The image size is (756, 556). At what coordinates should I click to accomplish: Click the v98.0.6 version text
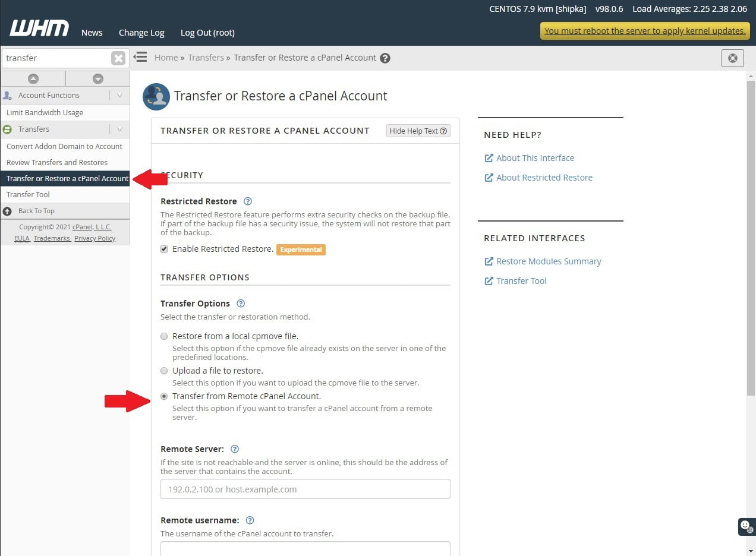(x=610, y=9)
